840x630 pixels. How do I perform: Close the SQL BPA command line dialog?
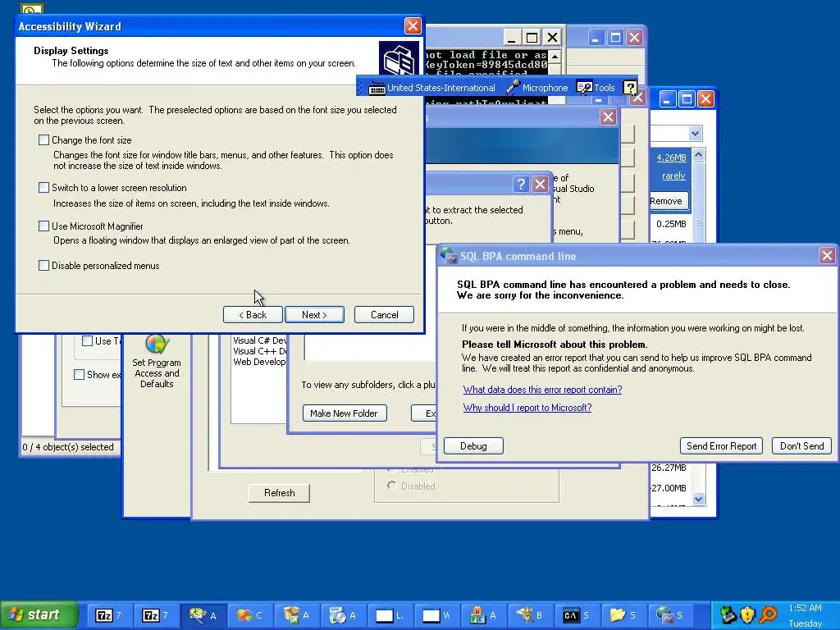pyautogui.click(x=827, y=256)
